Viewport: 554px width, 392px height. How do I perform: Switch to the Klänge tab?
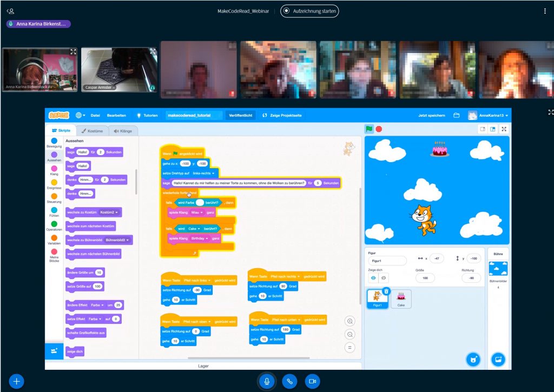(x=123, y=131)
